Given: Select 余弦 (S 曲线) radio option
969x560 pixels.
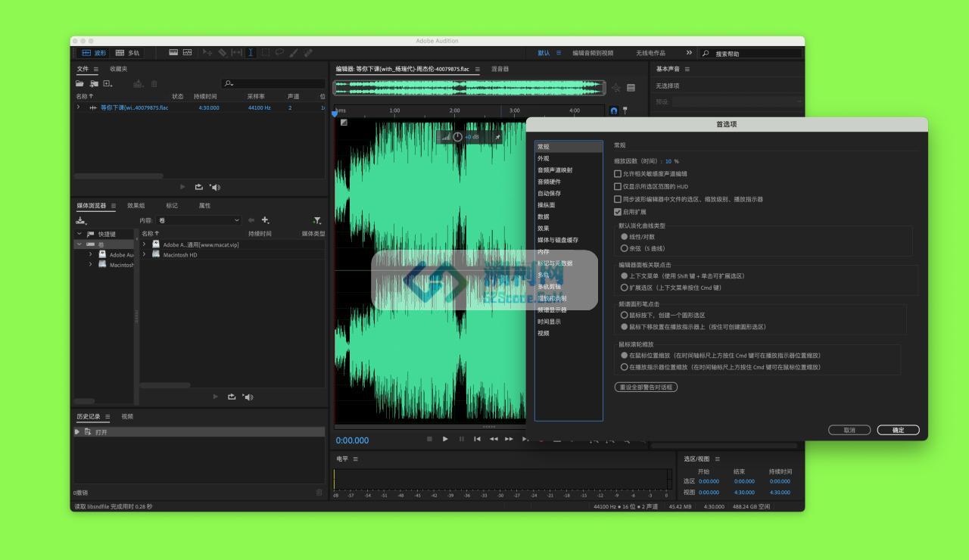Looking at the screenshot, I should click(625, 248).
